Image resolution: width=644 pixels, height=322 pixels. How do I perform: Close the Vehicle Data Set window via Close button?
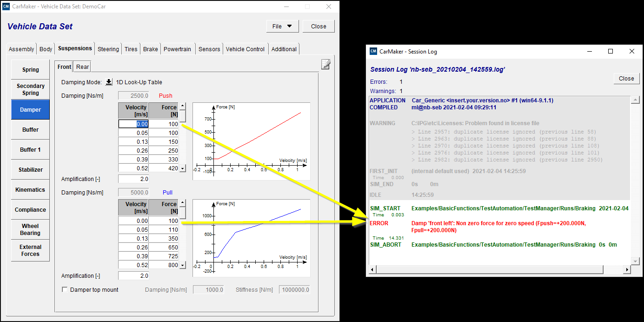(319, 27)
